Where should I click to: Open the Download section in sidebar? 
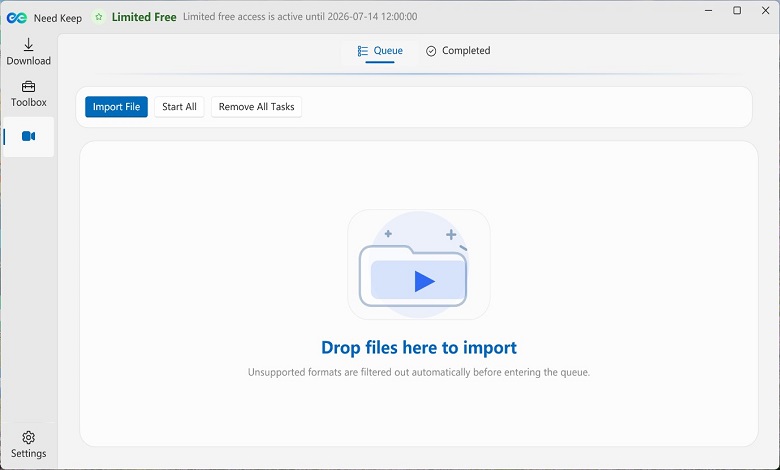click(28, 52)
